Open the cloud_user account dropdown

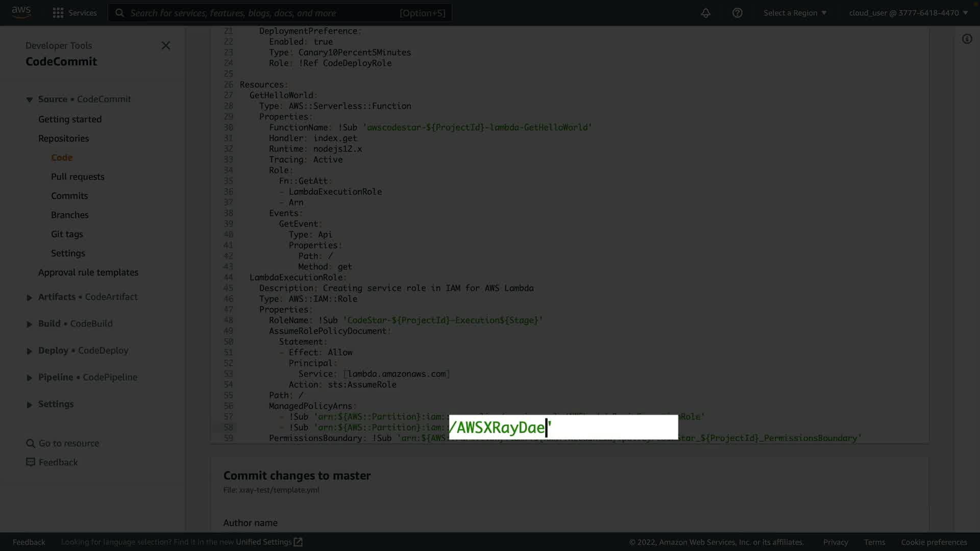(x=908, y=13)
